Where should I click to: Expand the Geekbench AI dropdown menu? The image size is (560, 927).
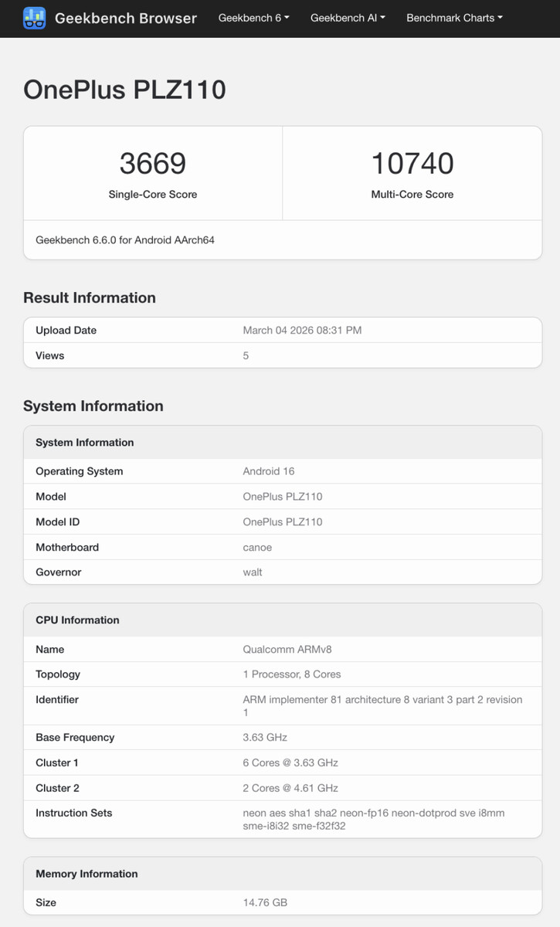coord(348,18)
